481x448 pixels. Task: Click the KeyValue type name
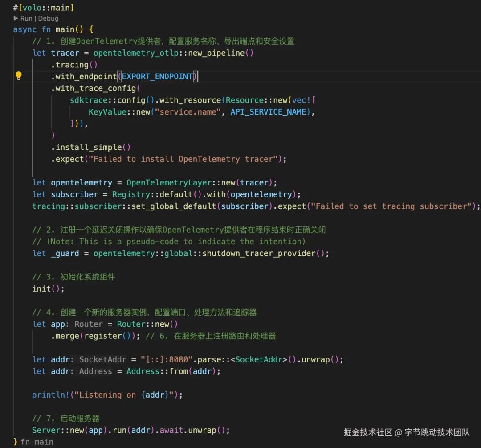pos(107,112)
